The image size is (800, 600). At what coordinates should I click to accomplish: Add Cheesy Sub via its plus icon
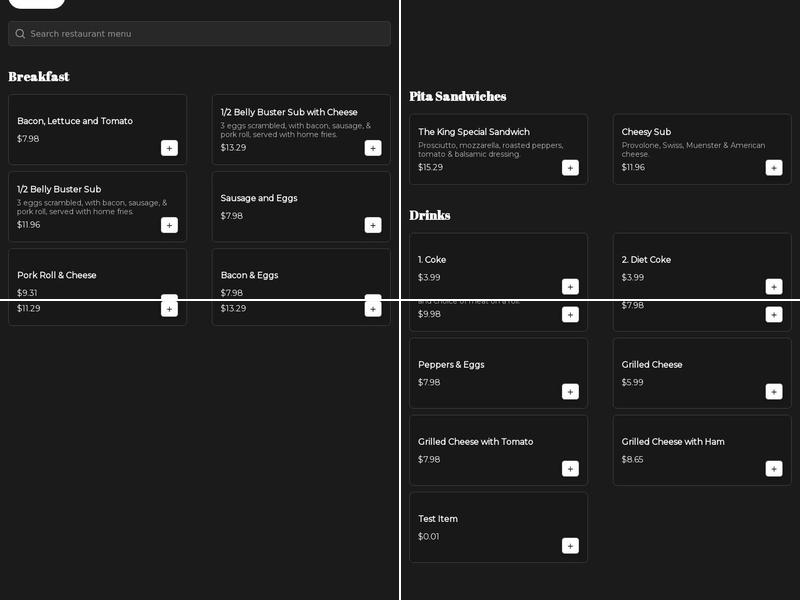(x=774, y=167)
